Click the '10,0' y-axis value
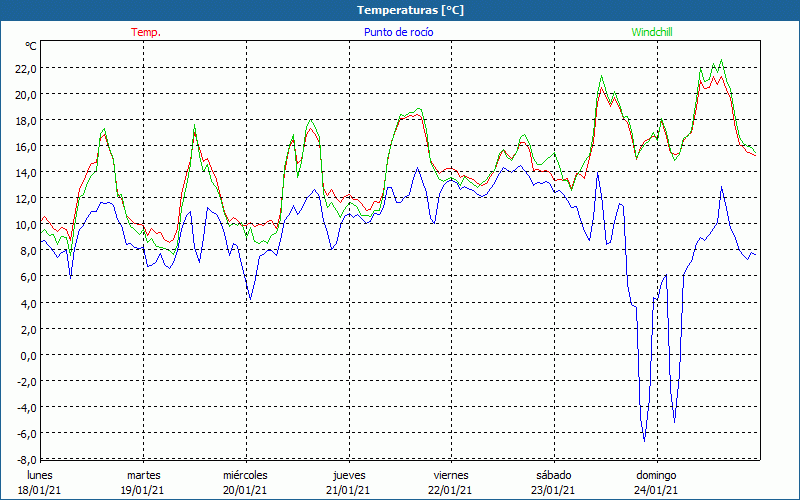Viewport: 800px width, 500px height. tap(26, 225)
